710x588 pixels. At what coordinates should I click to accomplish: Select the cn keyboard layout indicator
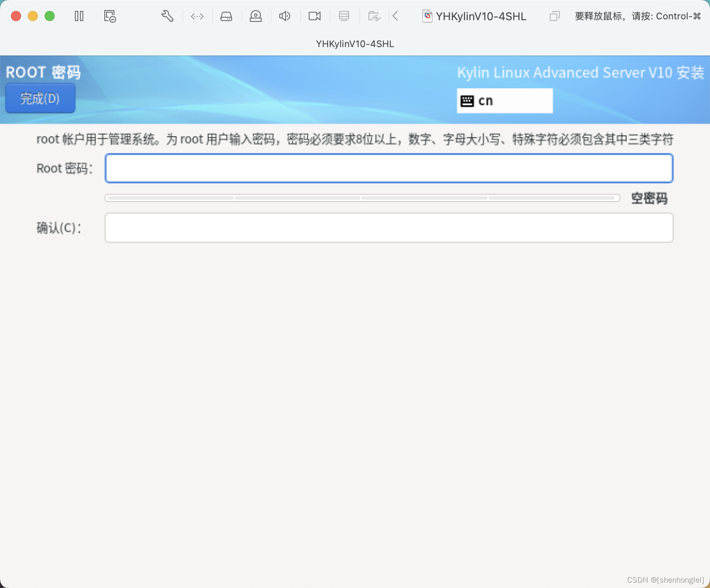pos(505,101)
